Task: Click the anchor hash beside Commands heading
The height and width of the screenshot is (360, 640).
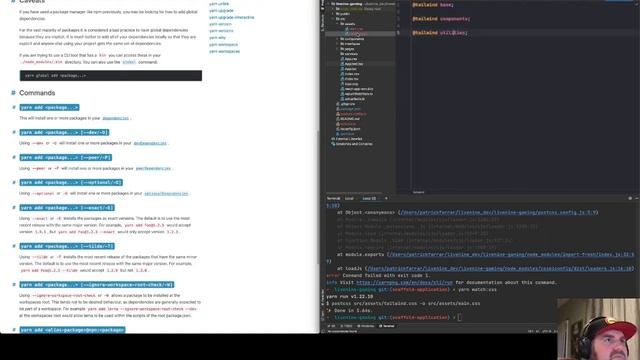Action: coord(13,93)
